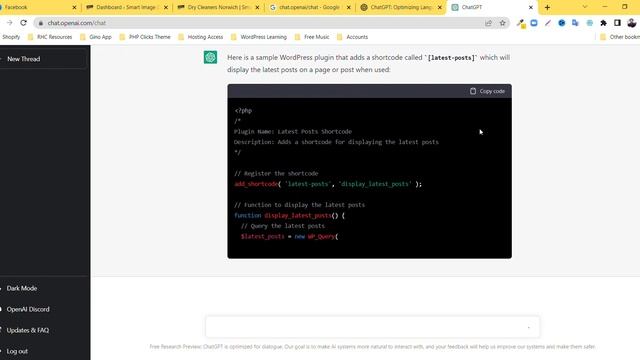Switch to Dry Cleaners Norwich tab
640x360 pixels.
point(219,7)
